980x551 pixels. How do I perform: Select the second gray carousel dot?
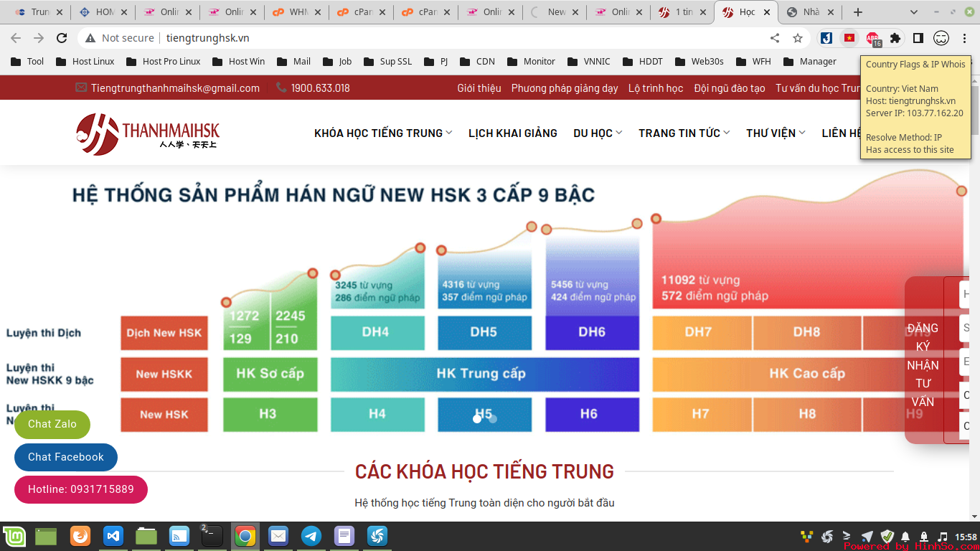pos(493,418)
